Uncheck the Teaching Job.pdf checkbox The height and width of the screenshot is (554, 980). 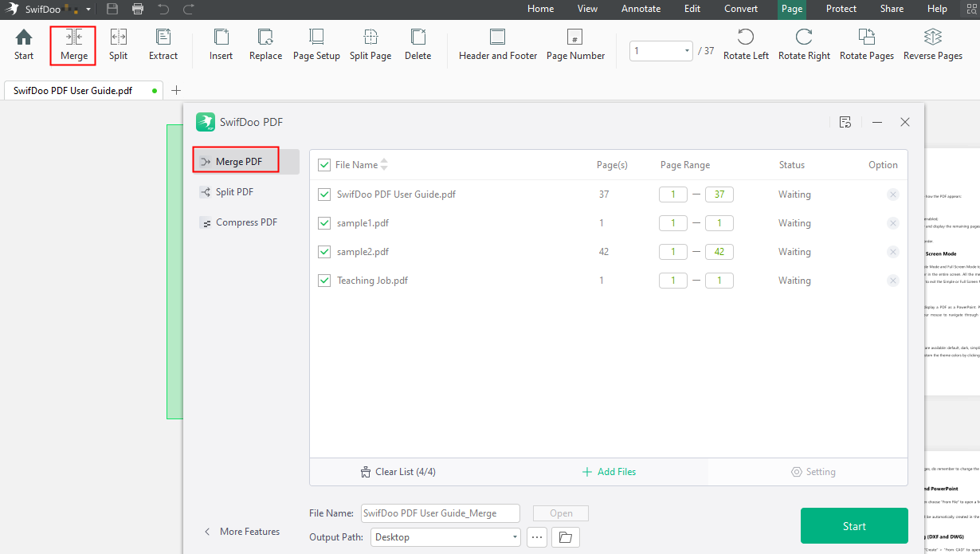click(324, 281)
